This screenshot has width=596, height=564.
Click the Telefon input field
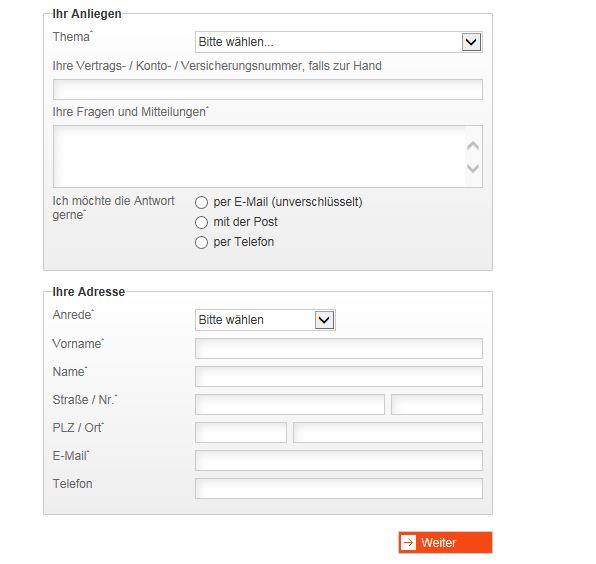click(339, 488)
